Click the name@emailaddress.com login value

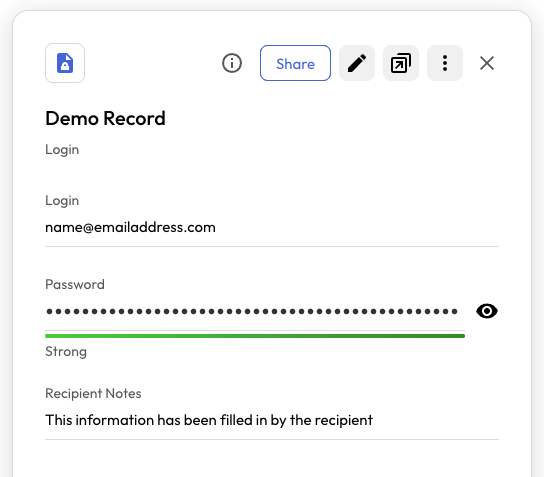(x=130, y=227)
